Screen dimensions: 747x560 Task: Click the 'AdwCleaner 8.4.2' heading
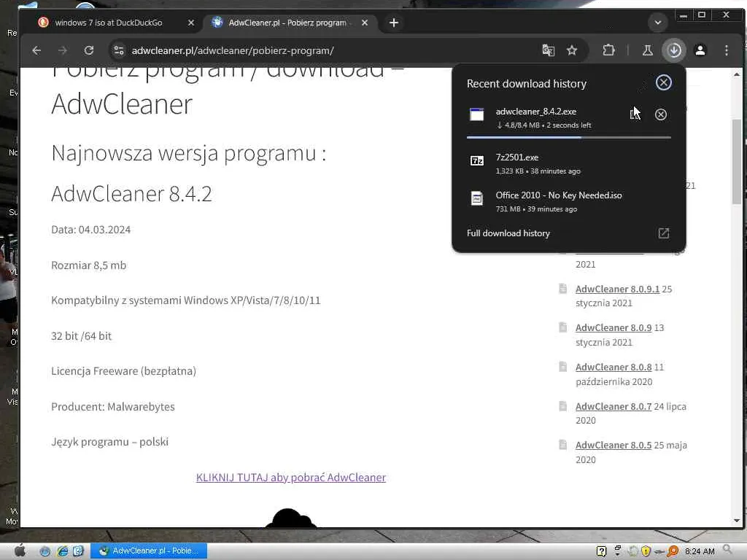[x=131, y=194]
